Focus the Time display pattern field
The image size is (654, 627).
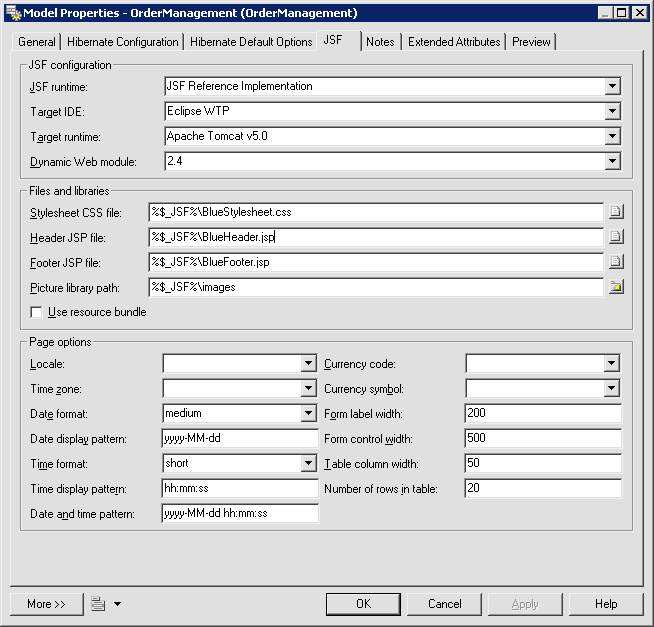click(x=240, y=489)
